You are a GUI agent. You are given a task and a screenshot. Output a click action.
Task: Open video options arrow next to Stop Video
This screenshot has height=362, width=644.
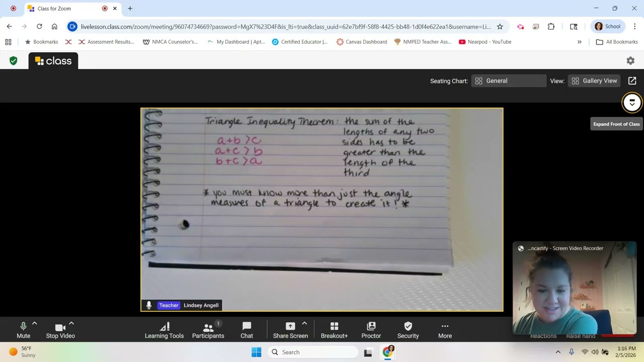coord(71,324)
